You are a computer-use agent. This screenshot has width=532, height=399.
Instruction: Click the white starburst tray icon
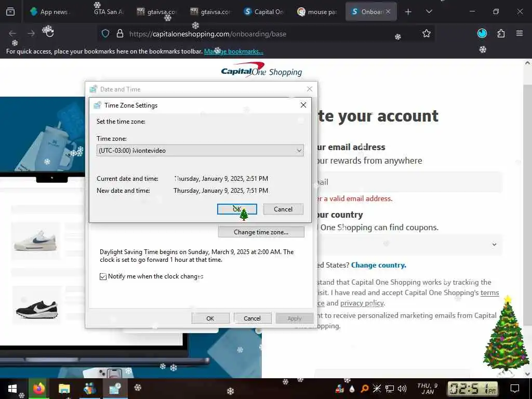pos(377,389)
